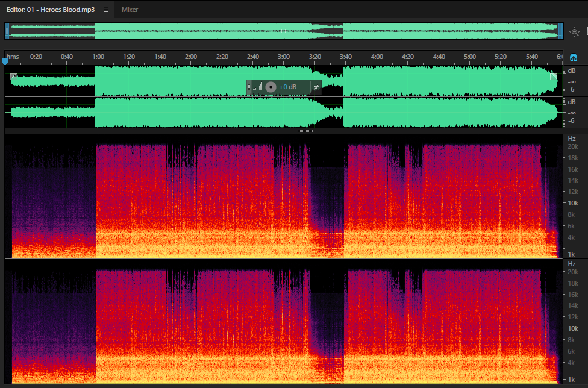Viewport: 588px width, 388px height.
Task: Click the dB label of the bottom waveform channel
Action: tap(572, 102)
